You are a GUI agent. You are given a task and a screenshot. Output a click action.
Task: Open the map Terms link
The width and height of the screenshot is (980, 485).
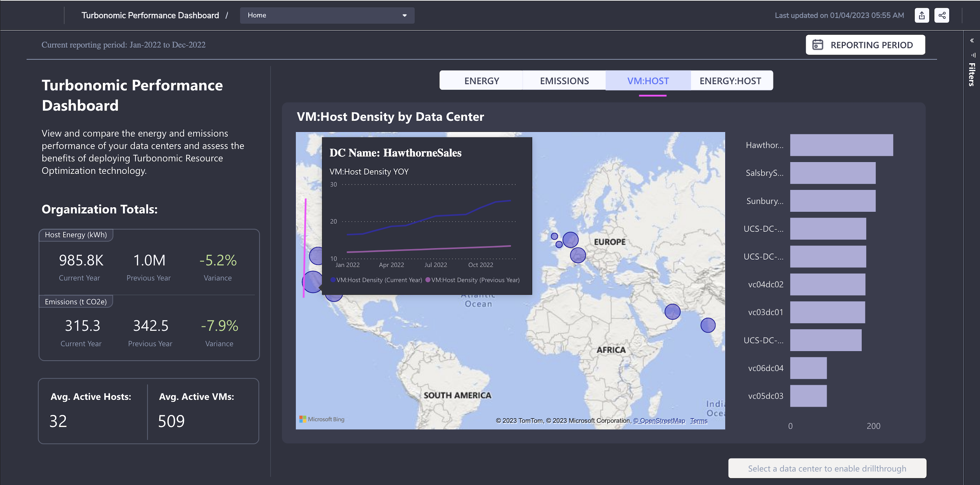[699, 420]
